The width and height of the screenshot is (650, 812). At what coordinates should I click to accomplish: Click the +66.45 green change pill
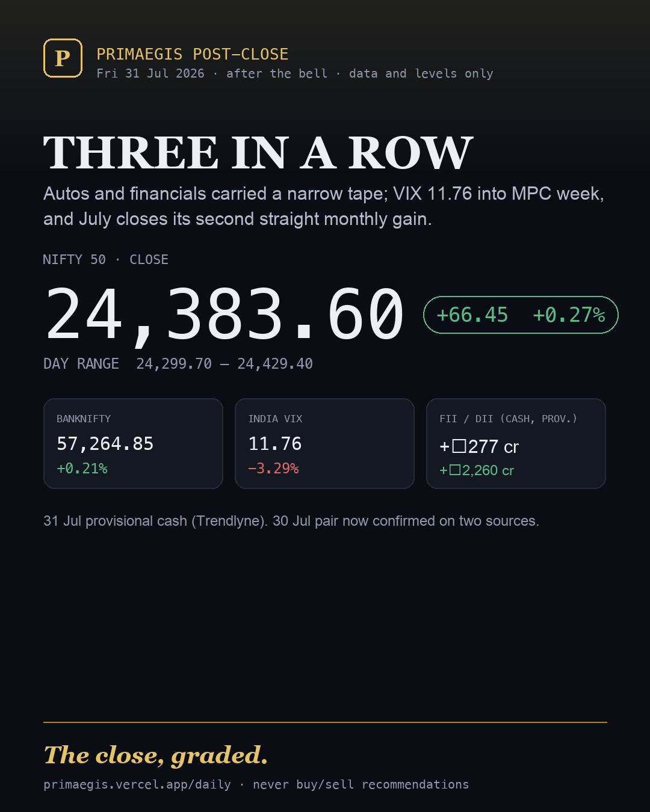coord(521,315)
